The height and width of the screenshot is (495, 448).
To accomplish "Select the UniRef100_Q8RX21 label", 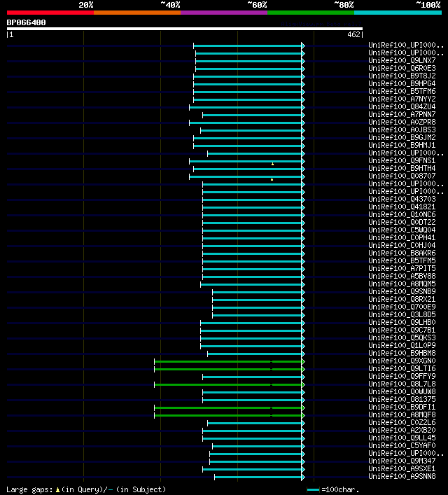I will (402, 299).
